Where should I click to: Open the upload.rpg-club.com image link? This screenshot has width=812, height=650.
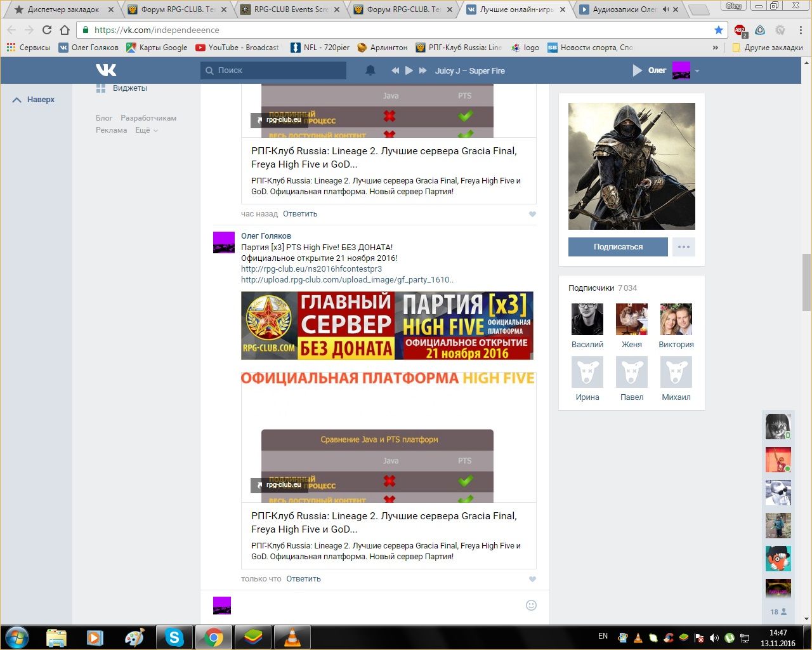click(347, 280)
